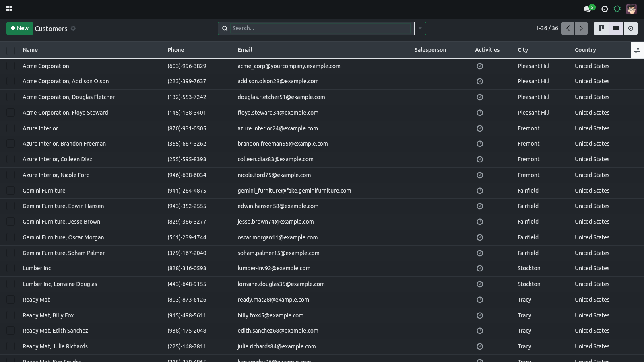Viewport: 644px width, 362px height.
Task: Click Stockton city cell for Lumber Inc
Action: 529,268
